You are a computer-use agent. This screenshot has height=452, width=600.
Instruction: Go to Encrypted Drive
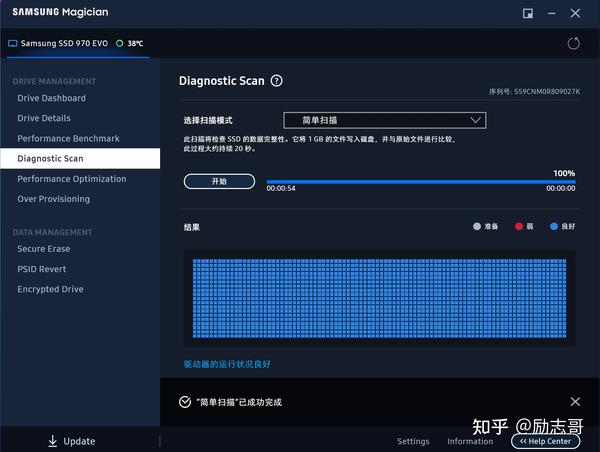pyautogui.click(x=51, y=289)
